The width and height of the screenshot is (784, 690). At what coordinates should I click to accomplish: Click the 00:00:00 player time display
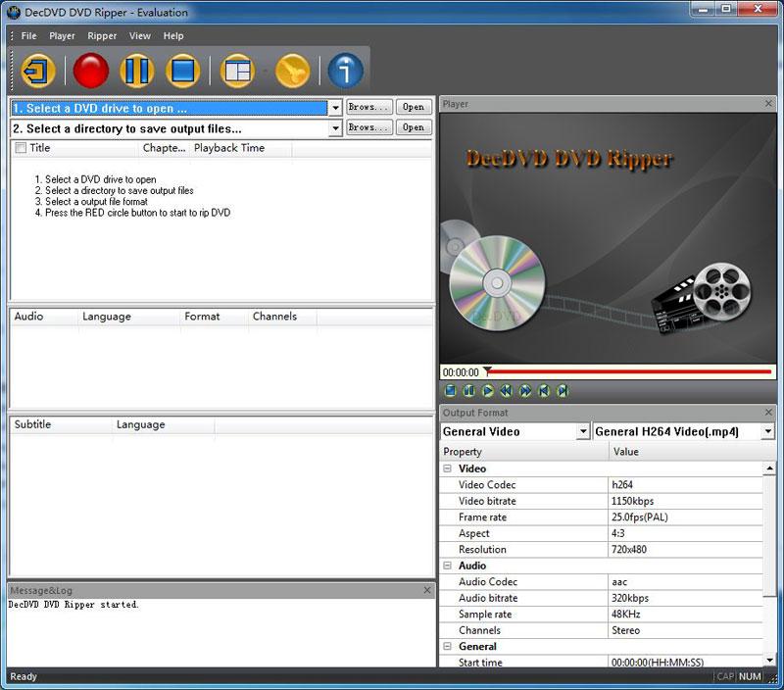[461, 372]
